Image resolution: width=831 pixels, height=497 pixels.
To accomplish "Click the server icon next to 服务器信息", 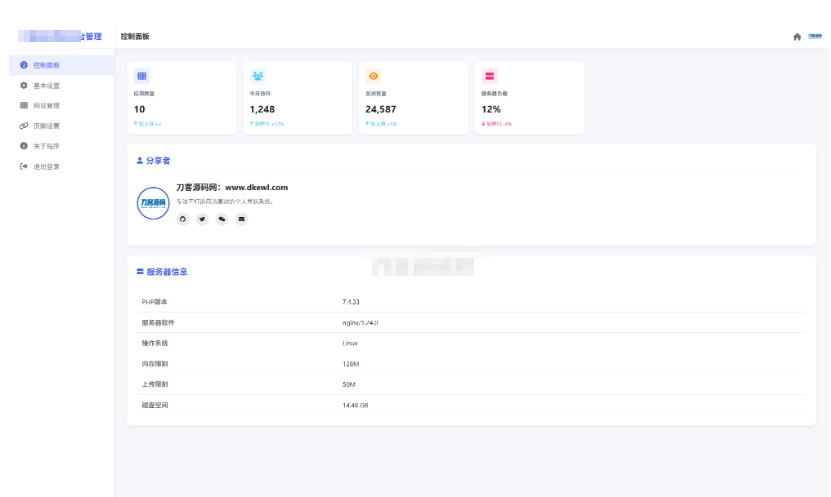I will pos(140,271).
